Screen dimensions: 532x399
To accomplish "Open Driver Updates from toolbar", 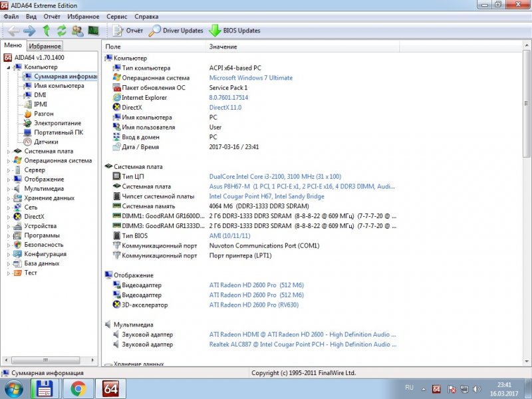I will pyautogui.click(x=176, y=31).
